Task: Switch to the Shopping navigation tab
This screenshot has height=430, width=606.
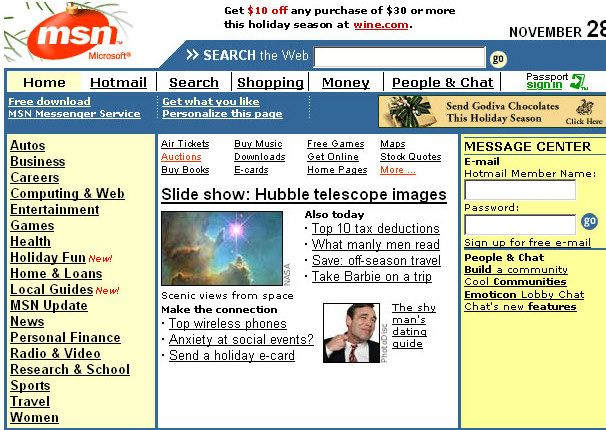Action: pyautogui.click(x=270, y=82)
